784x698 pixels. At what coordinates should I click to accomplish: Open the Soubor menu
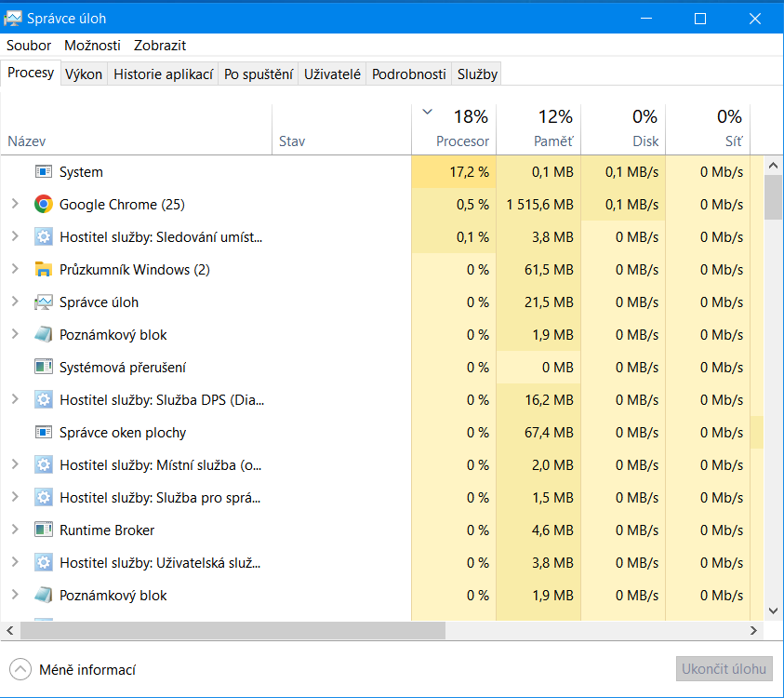(29, 45)
